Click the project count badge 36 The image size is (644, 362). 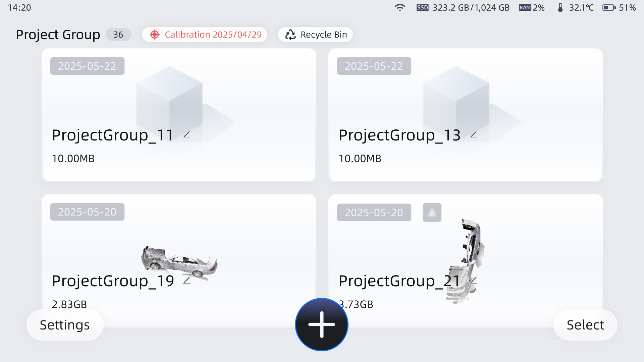pos(118,35)
